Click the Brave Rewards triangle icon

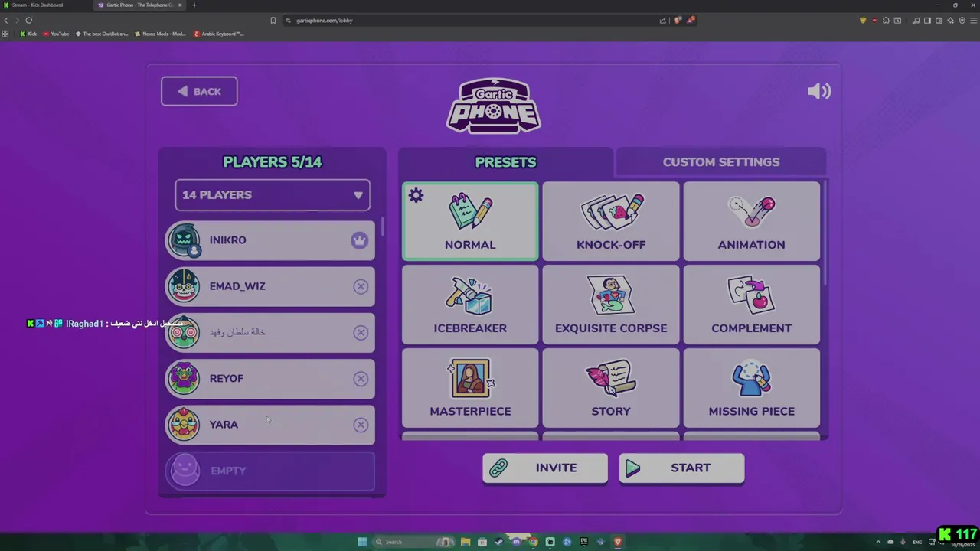[690, 20]
